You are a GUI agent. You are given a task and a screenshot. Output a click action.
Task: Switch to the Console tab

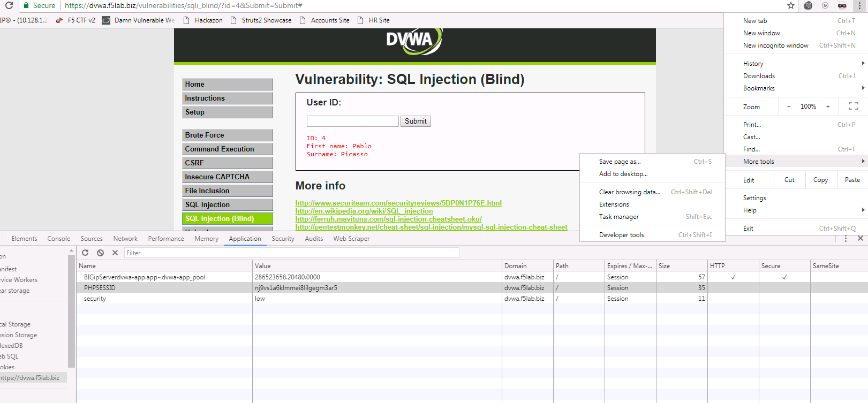coord(59,239)
